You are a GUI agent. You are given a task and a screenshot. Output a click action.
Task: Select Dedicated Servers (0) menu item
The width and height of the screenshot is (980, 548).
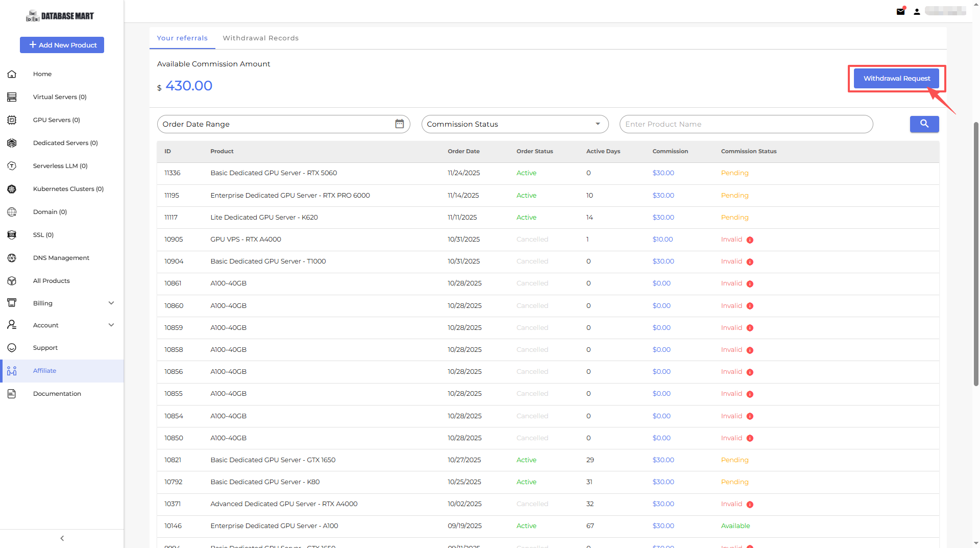[x=65, y=143]
